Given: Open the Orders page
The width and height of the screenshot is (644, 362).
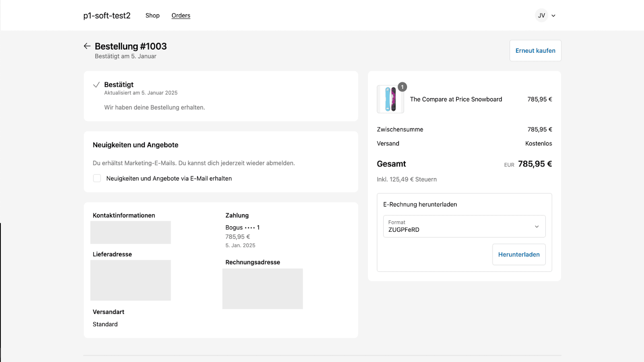Looking at the screenshot, I should (x=181, y=15).
